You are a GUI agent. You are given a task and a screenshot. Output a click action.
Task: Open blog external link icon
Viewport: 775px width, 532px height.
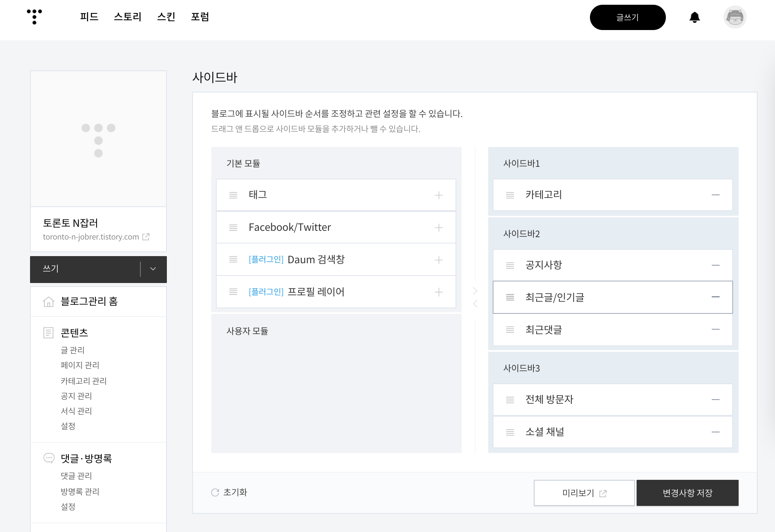146,237
